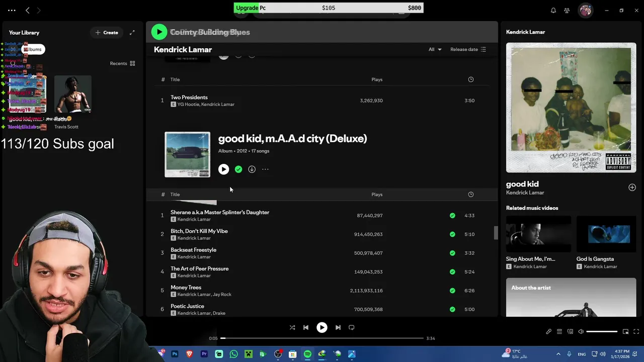The image size is (644, 362).
Task: Open the Money Trees track title
Action: coord(186,288)
